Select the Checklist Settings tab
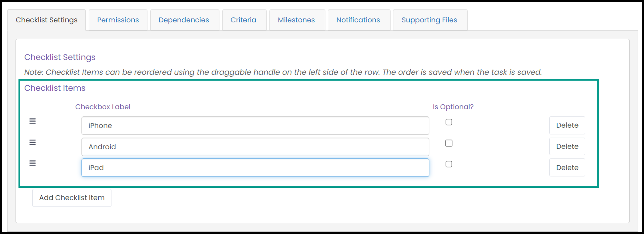 [47, 20]
